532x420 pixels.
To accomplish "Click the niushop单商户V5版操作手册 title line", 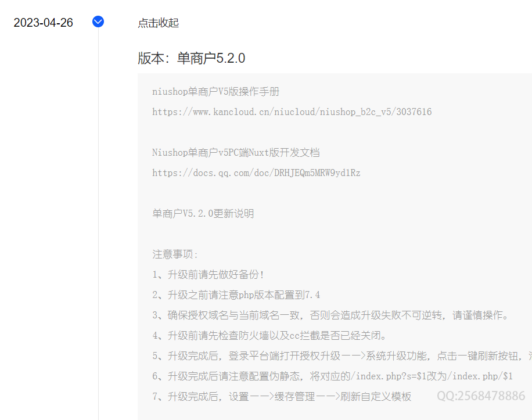I will [x=216, y=92].
